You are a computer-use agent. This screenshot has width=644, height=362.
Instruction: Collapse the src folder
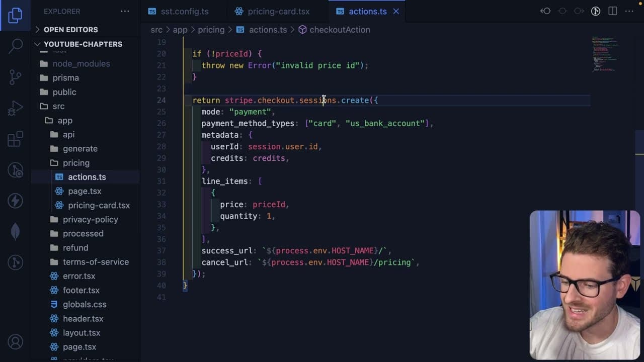click(x=58, y=106)
